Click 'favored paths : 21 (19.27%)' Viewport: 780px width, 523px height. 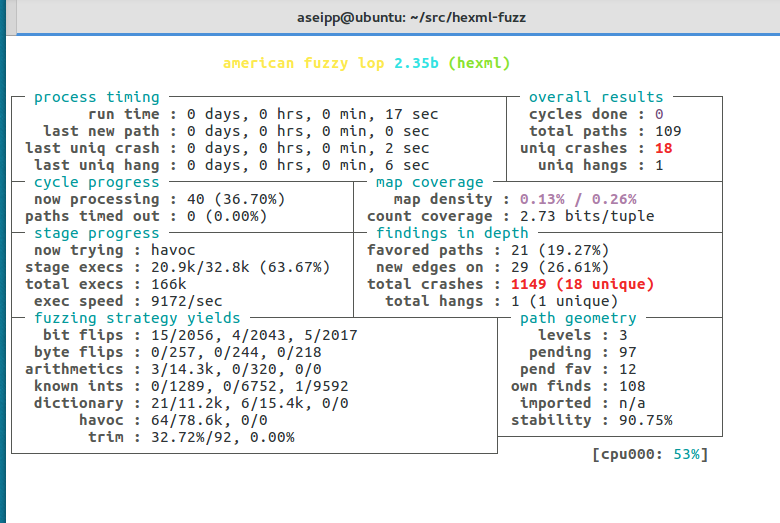488,250
